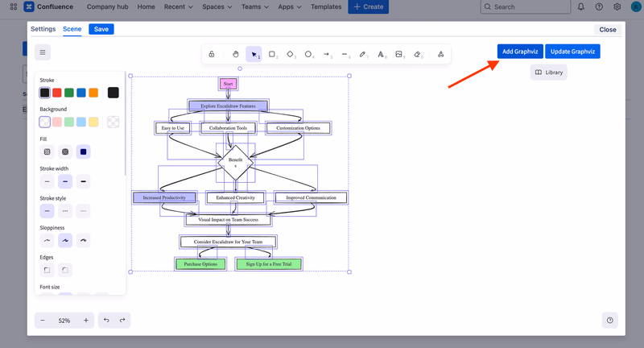Switch to the Settings tab
This screenshot has height=348, width=644.
click(x=43, y=29)
